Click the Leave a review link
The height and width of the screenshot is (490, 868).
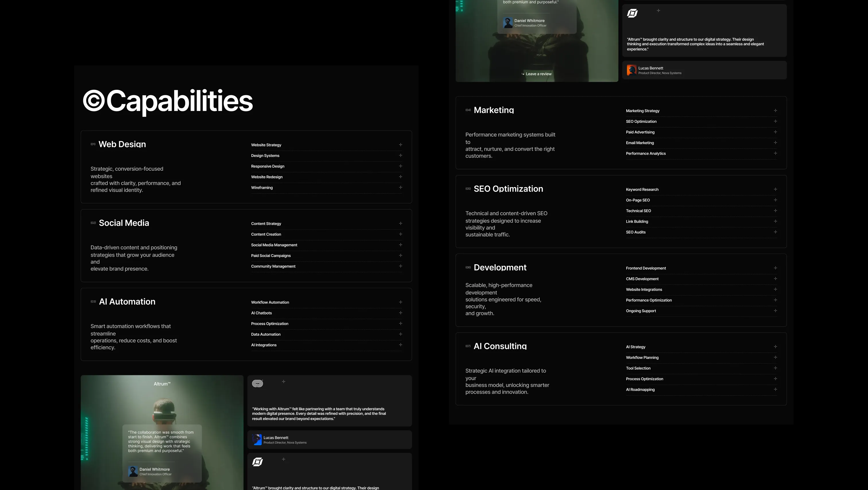(536, 74)
